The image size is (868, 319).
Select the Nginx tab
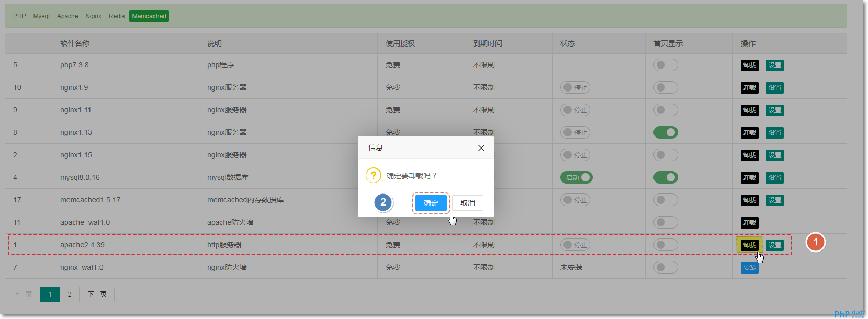tap(93, 16)
